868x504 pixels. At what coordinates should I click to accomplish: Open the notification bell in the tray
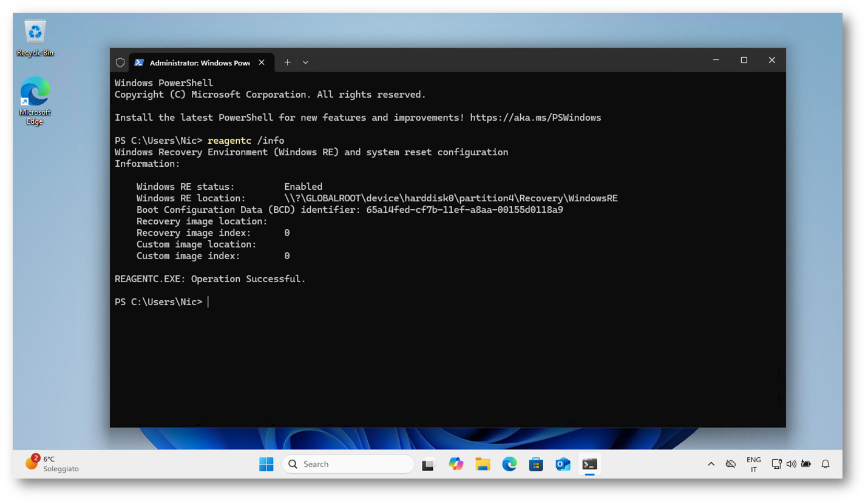(x=826, y=464)
